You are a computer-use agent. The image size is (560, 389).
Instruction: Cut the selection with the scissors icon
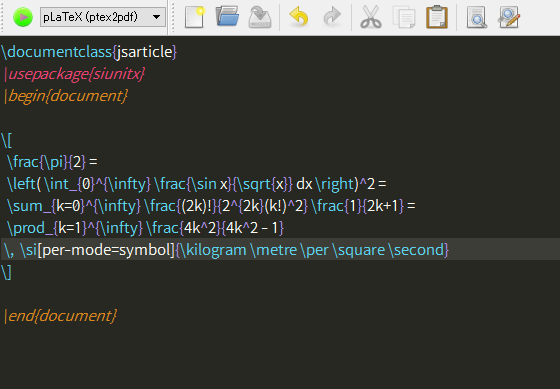click(371, 17)
